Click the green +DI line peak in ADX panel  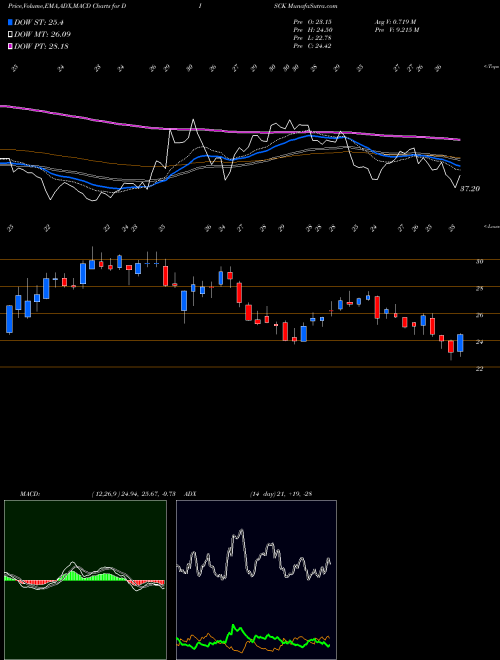click(234, 627)
